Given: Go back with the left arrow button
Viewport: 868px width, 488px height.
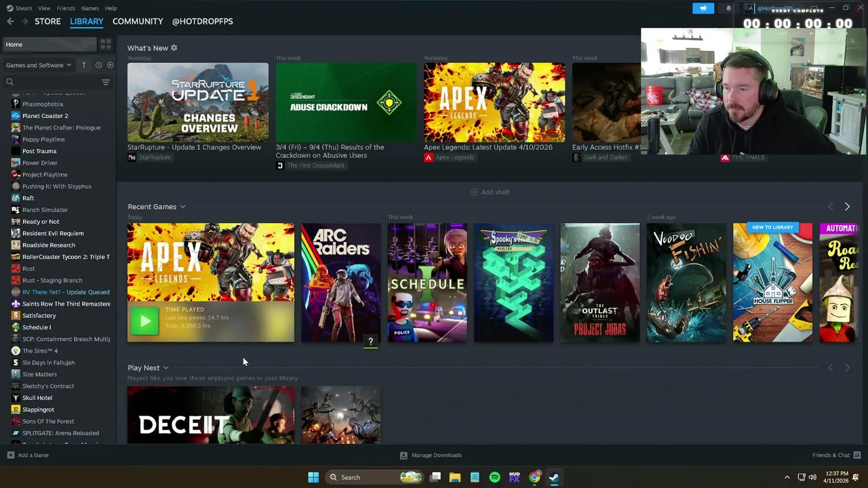Looking at the screenshot, I should (x=9, y=22).
